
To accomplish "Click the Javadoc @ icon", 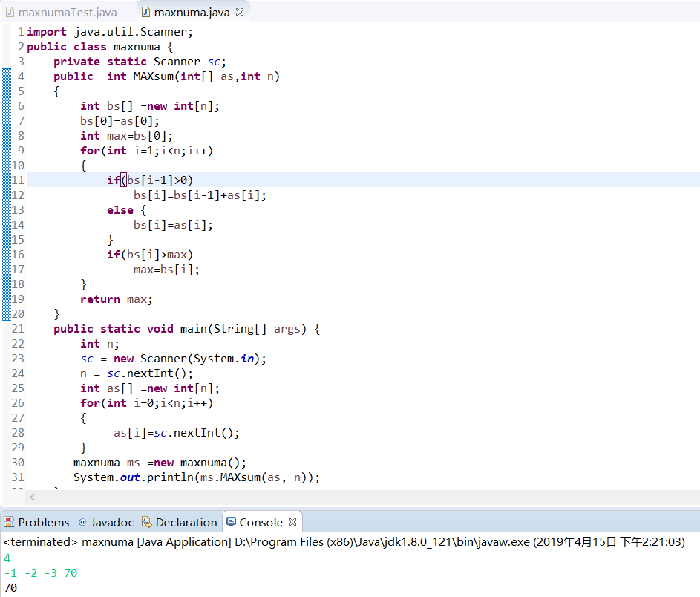I will [82, 522].
